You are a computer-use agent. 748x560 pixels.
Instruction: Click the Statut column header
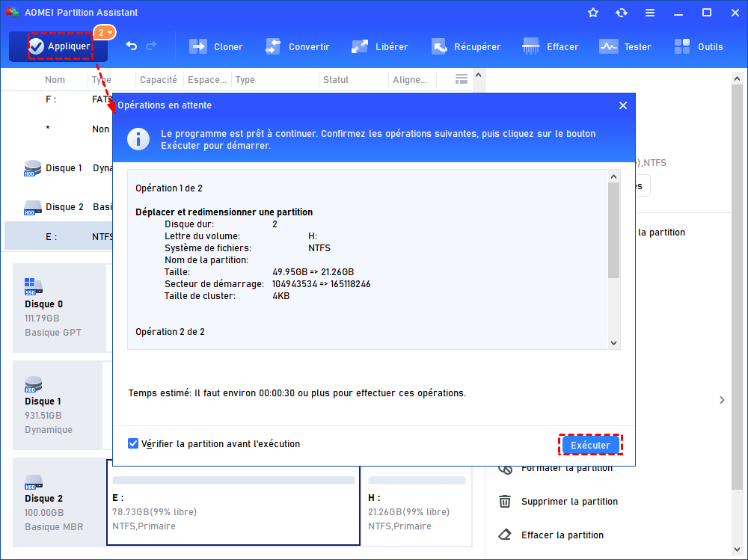click(336, 80)
